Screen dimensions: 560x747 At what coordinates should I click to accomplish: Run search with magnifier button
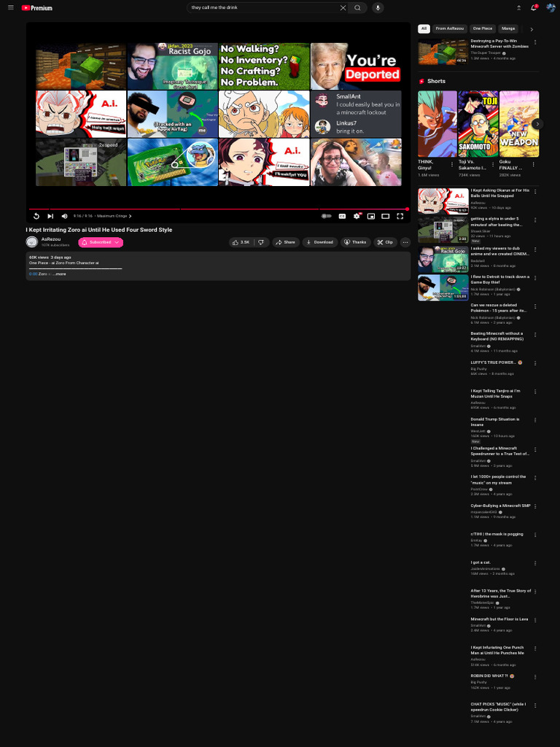point(357,7)
